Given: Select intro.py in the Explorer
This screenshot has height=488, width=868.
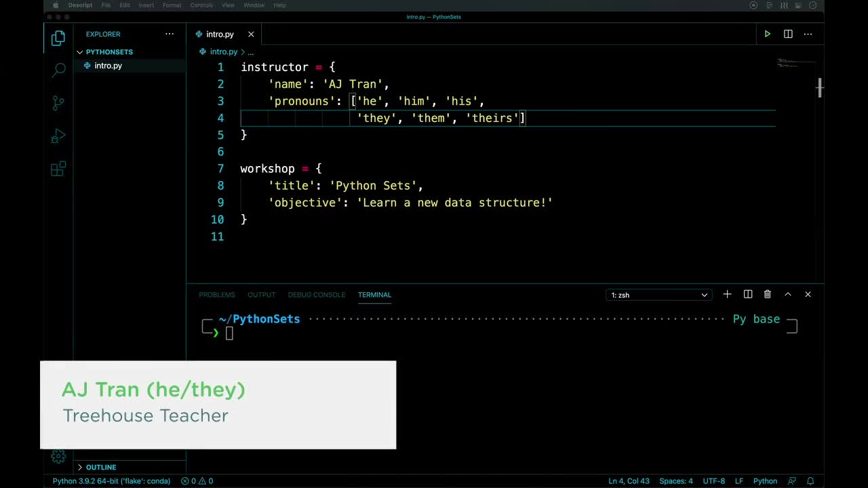Looking at the screenshot, I should [x=108, y=66].
